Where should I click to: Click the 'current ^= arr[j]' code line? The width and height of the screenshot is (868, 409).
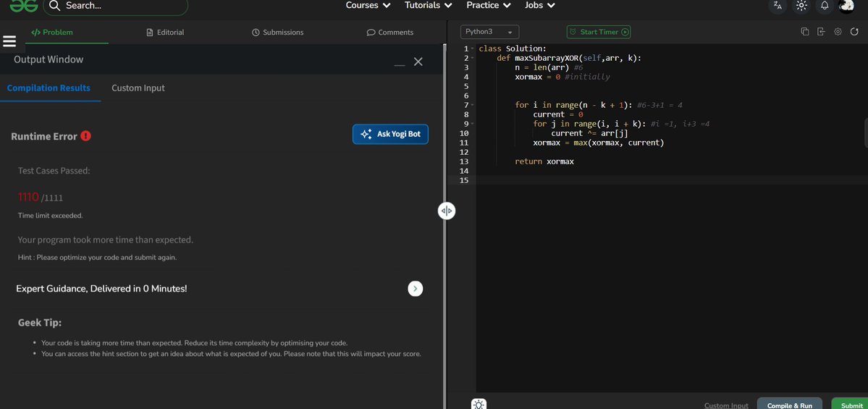[x=589, y=133]
